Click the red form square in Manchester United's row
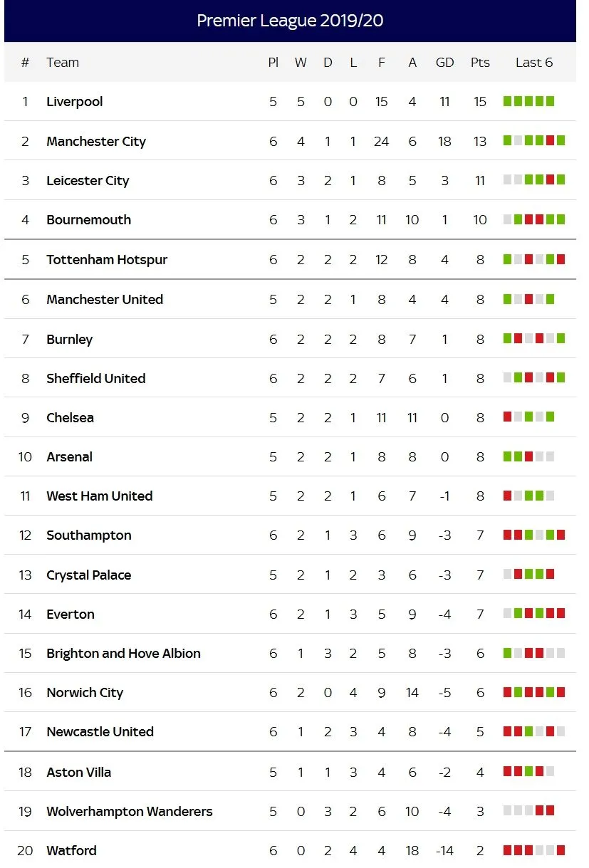The image size is (589, 868). pyautogui.click(x=528, y=300)
